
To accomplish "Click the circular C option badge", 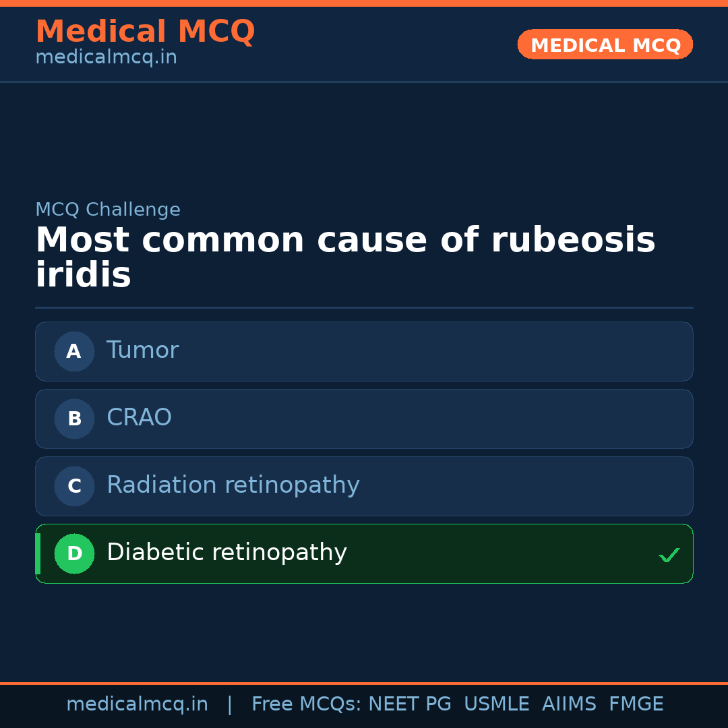I will [74, 486].
